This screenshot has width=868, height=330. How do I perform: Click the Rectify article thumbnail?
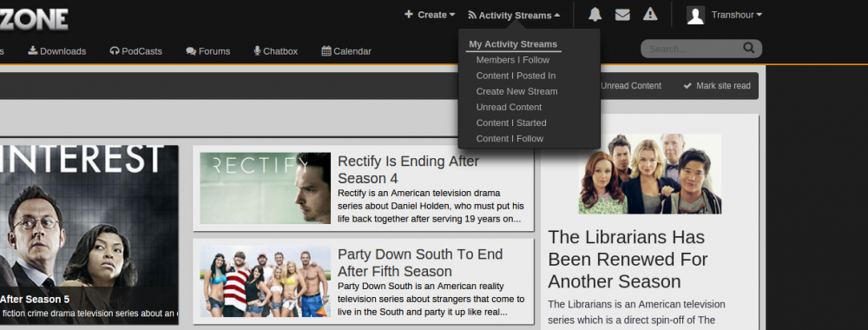coord(265,188)
